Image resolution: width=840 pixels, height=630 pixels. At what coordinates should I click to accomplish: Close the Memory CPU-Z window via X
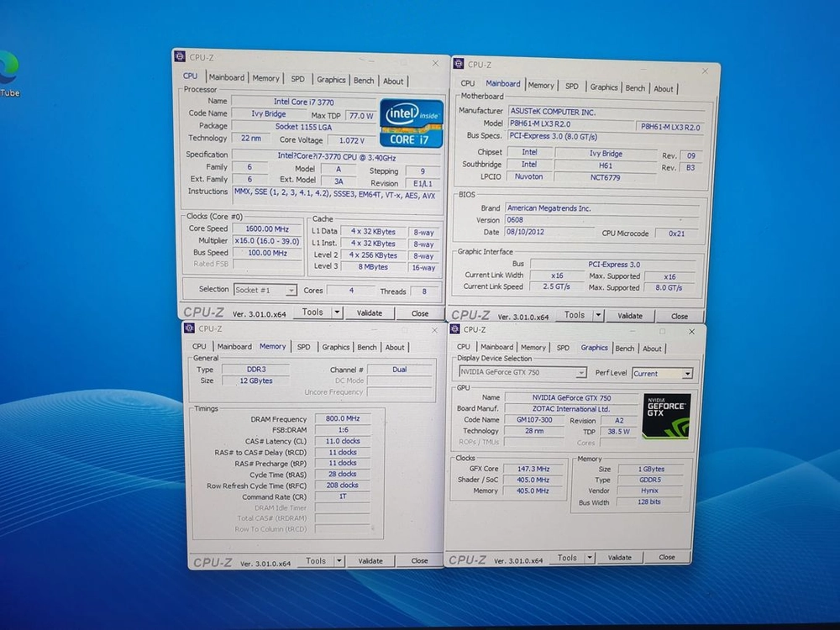point(434,330)
